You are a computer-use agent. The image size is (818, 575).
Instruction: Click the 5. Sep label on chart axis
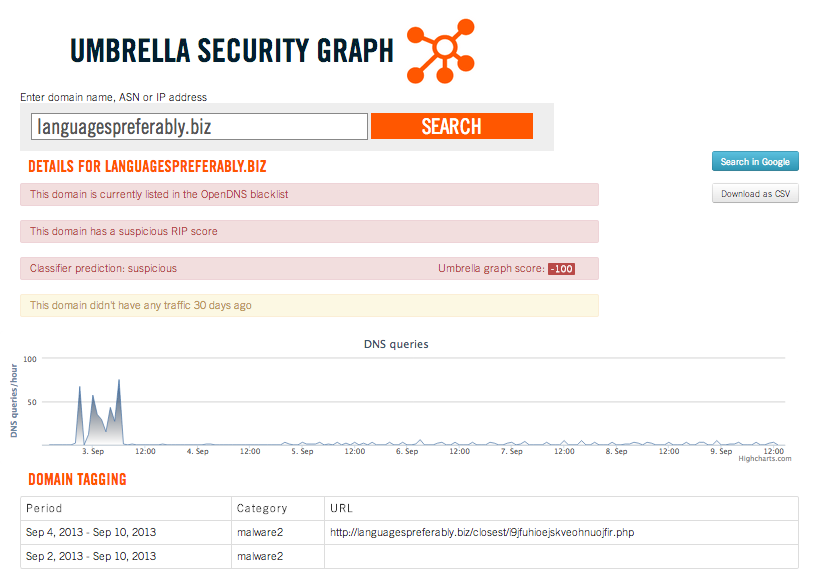coord(302,451)
